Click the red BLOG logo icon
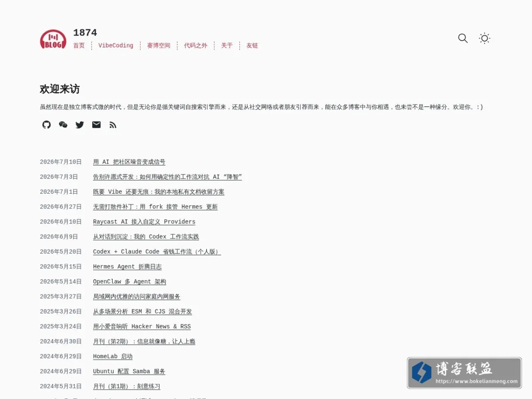Screen dimensions: 532x399 tap(53, 39)
